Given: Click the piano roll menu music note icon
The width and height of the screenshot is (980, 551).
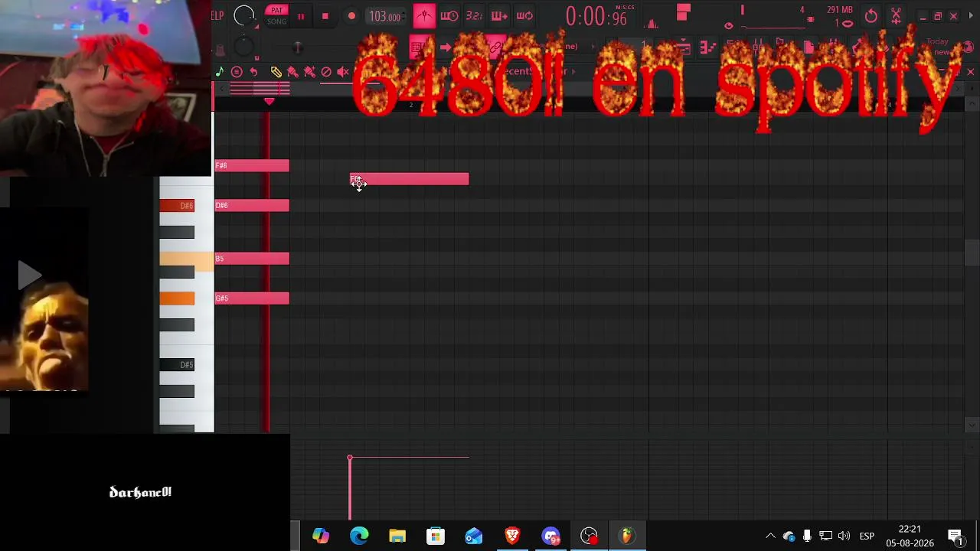Looking at the screenshot, I should (x=220, y=72).
